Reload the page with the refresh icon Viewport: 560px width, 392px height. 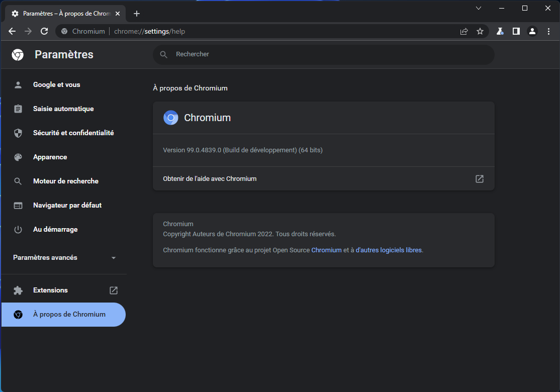(44, 32)
